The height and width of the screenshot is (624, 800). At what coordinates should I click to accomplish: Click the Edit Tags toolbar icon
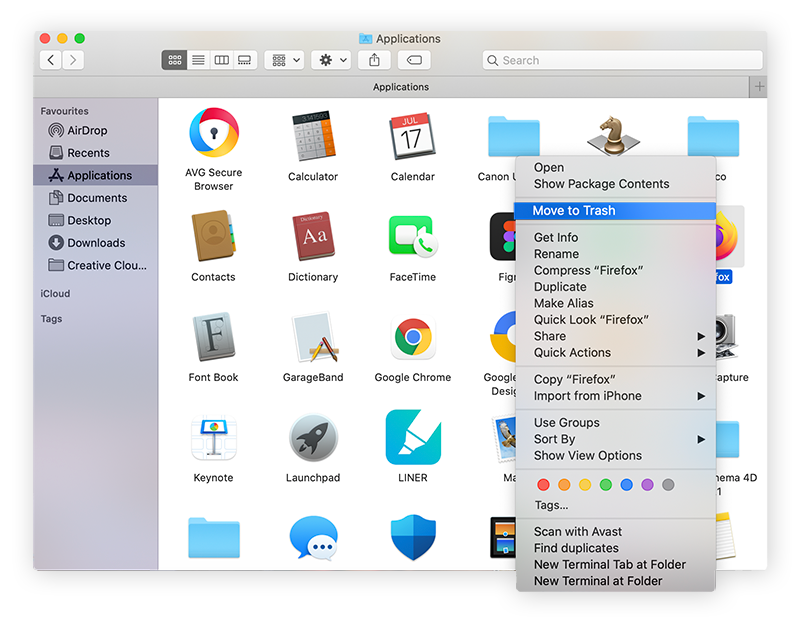[x=414, y=60]
